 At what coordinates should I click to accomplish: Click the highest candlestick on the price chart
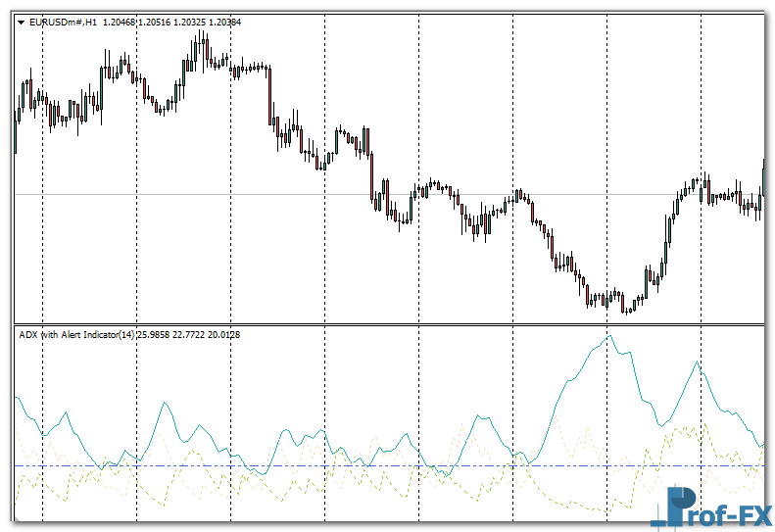click(x=201, y=44)
